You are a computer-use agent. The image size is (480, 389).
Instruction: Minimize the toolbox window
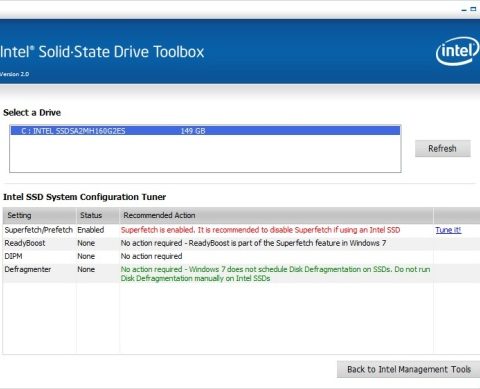[x=464, y=10]
